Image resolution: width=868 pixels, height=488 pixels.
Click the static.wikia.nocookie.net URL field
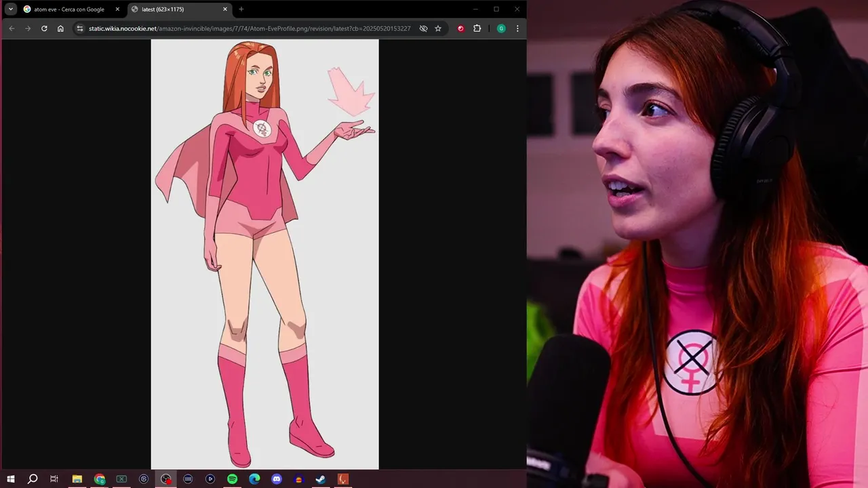coord(250,28)
